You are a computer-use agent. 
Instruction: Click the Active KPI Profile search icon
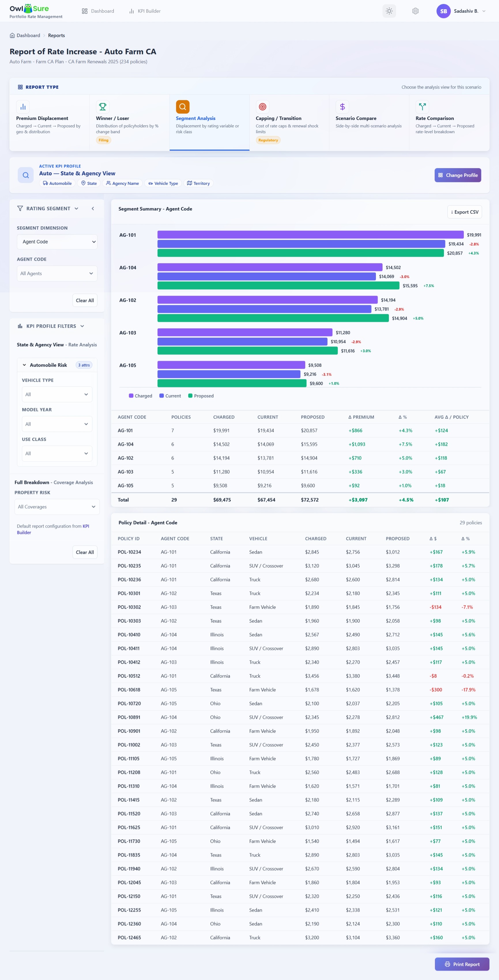coord(25,175)
